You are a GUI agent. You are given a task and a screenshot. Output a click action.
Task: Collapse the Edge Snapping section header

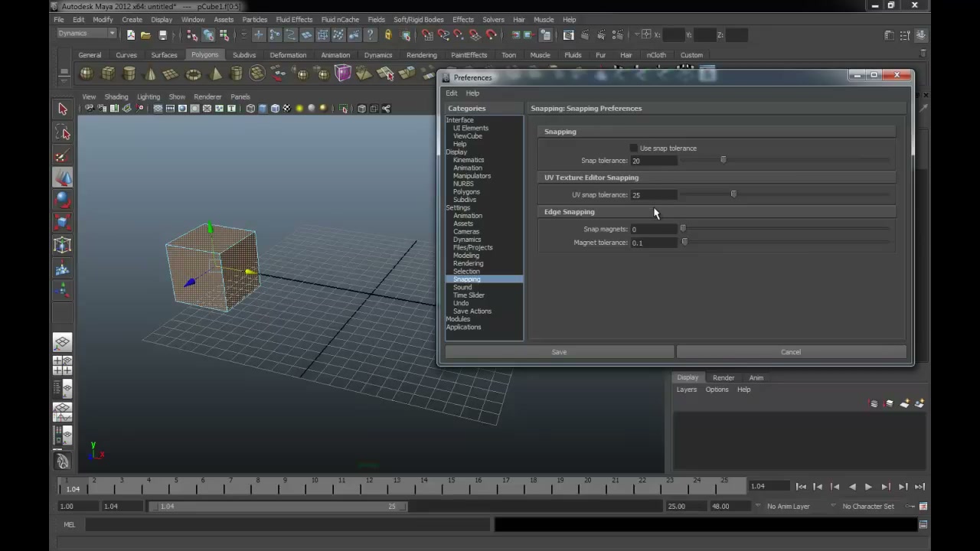coord(717,212)
